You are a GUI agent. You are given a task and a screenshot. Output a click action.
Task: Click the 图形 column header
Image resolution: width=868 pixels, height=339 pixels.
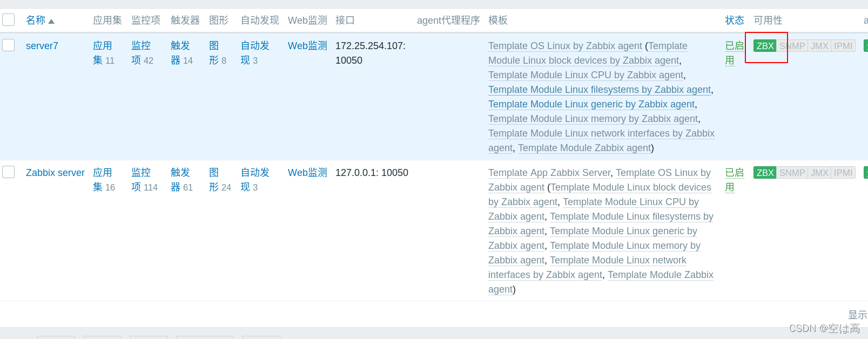pos(219,21)
